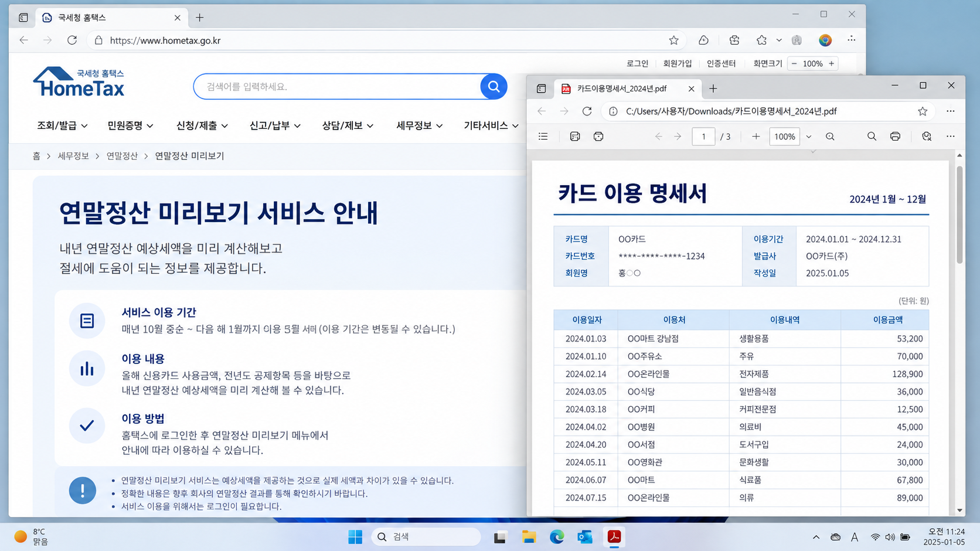Click the PDF save icon
980x551 pixels.
pyautogui.click(x=574, y=137)
